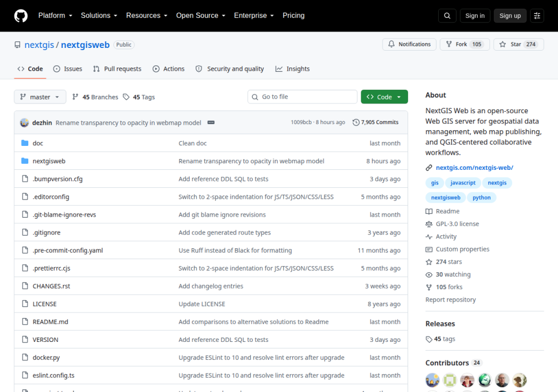Click the nextgisweb topic tag
This screenshot has height=392, width=558.
tap(446, 198)
